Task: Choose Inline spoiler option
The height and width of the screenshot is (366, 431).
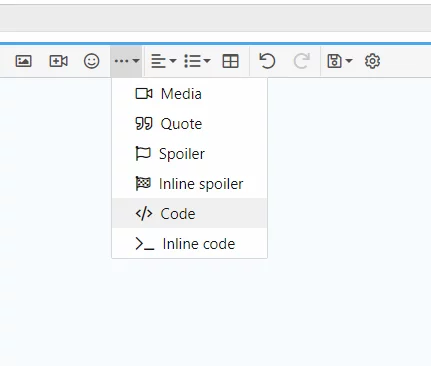Action: pos(189,184)
